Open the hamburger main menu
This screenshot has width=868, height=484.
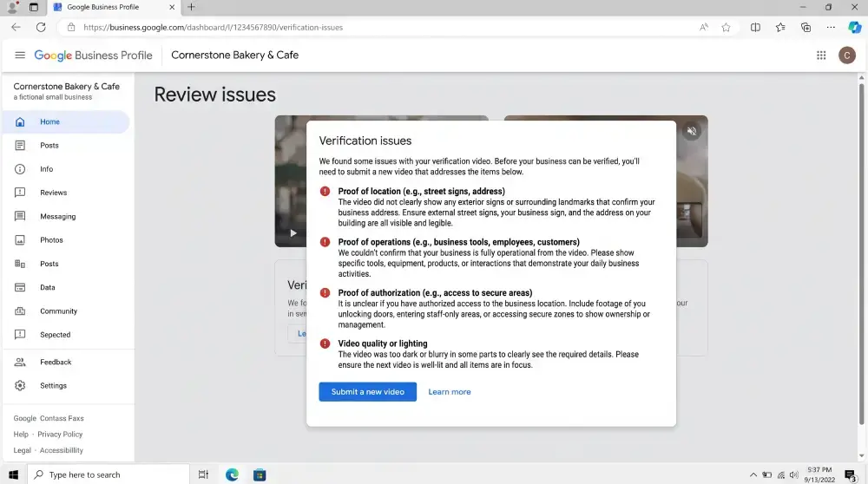tap(20, 55)
